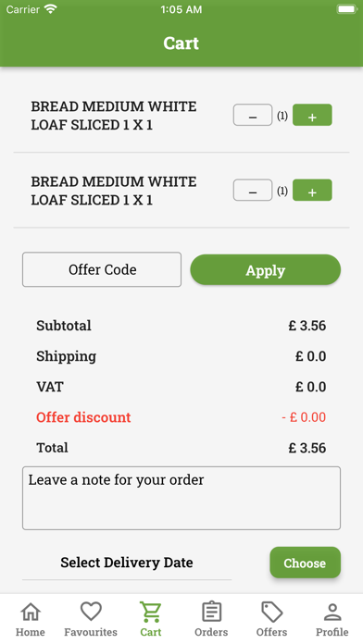Select the Cart icon in bottom bar
Viewport: 363px width, 644px height.
[151, 612]
